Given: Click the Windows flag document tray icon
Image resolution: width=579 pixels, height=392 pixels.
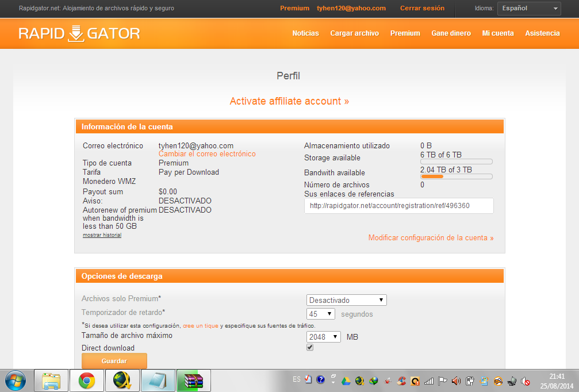Looking at the screenshot, I should coord(484,381).
